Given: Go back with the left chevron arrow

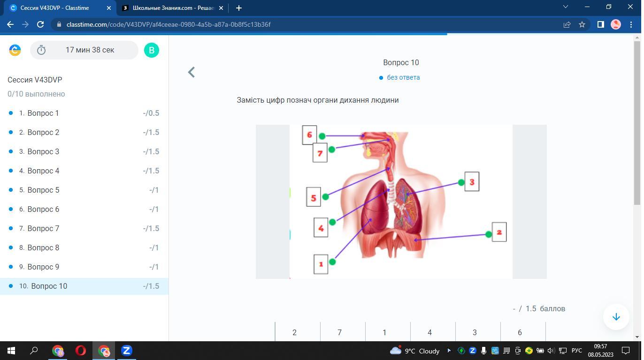Looking at the screenshot, I should (192, 72).
